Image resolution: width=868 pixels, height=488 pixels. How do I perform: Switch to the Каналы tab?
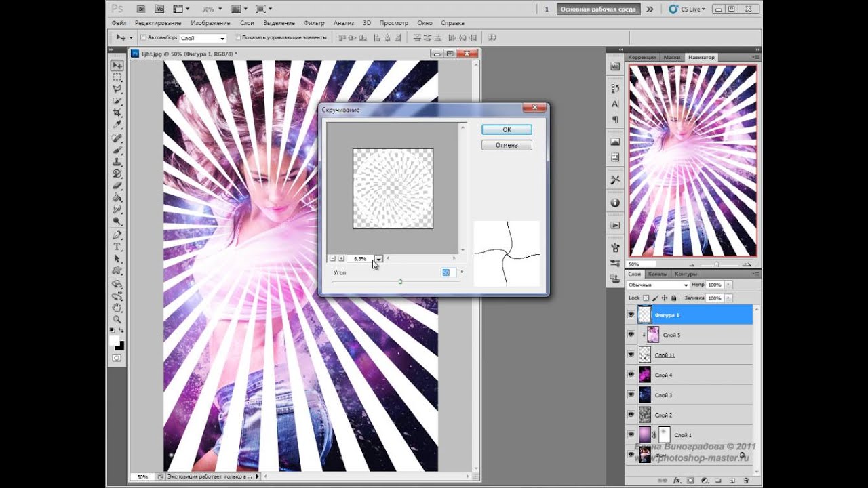click(x=658, y=274)
